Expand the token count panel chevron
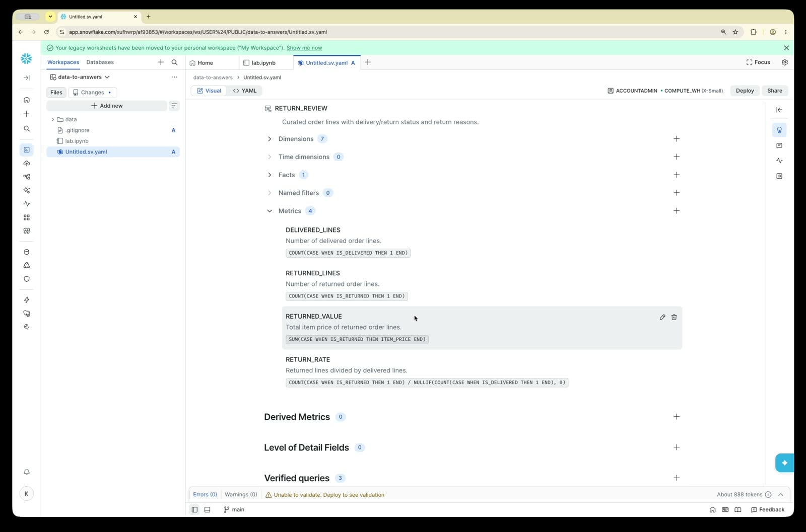806x532 pixels. [x=780, y=495]
